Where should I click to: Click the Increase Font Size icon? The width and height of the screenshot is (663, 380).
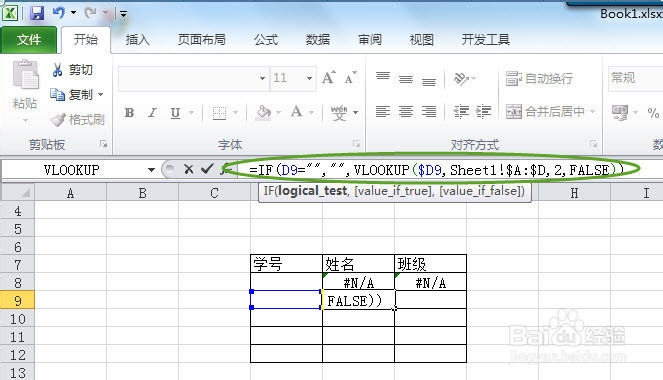point(329,78)
